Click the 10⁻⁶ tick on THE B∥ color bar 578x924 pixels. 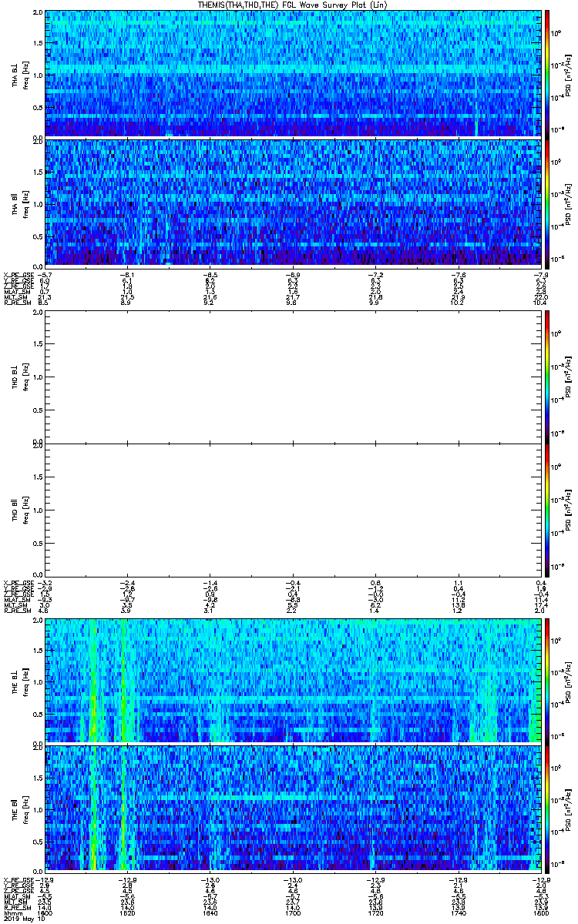556,862
